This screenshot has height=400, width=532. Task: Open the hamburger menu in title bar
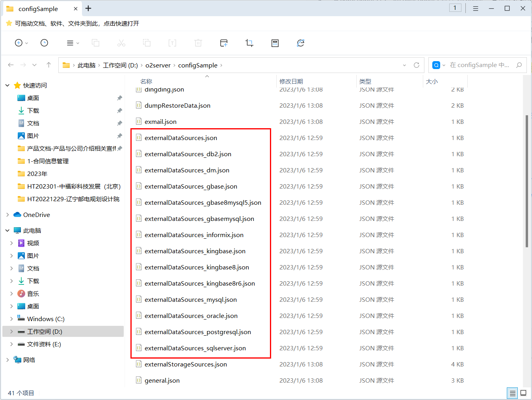(476, 8)
